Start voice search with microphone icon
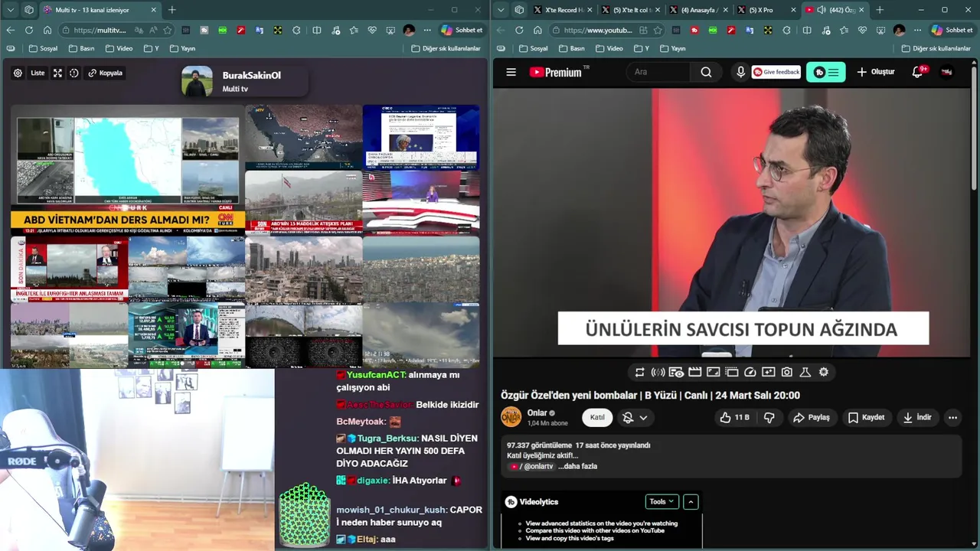The height and width of the screenshot is (551, 980). coord(740,72)
